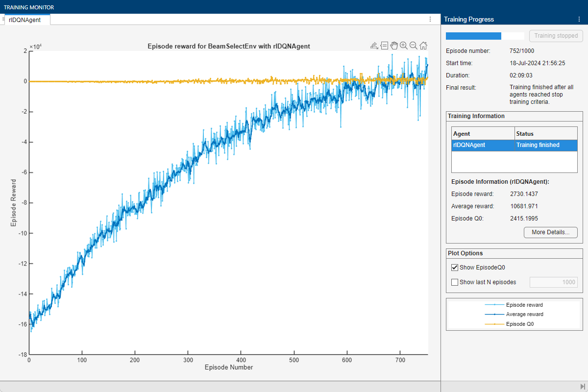Click the More Details button

tap(550, 232)
